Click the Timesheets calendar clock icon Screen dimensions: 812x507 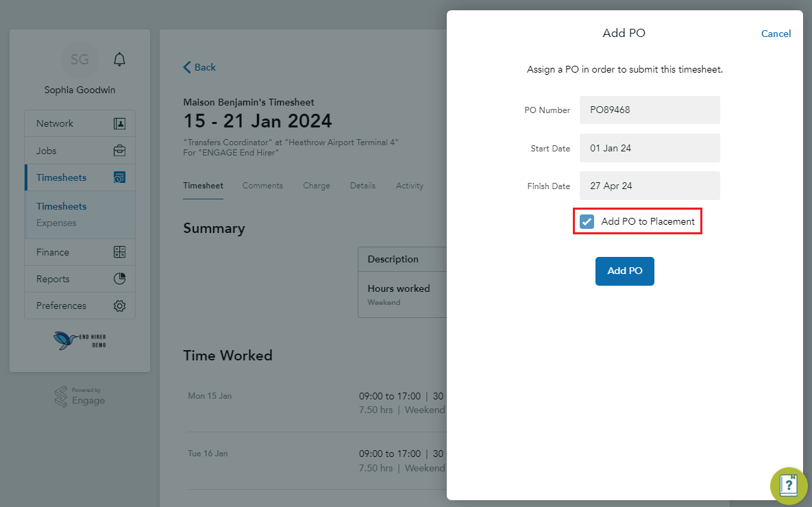pyautogui.click(x=119, y=177)
